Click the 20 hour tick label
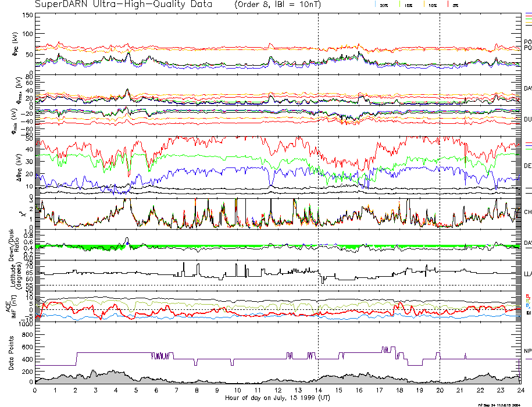Image resolution: width=532 pixels, height=407 pixels. (440, 391)
